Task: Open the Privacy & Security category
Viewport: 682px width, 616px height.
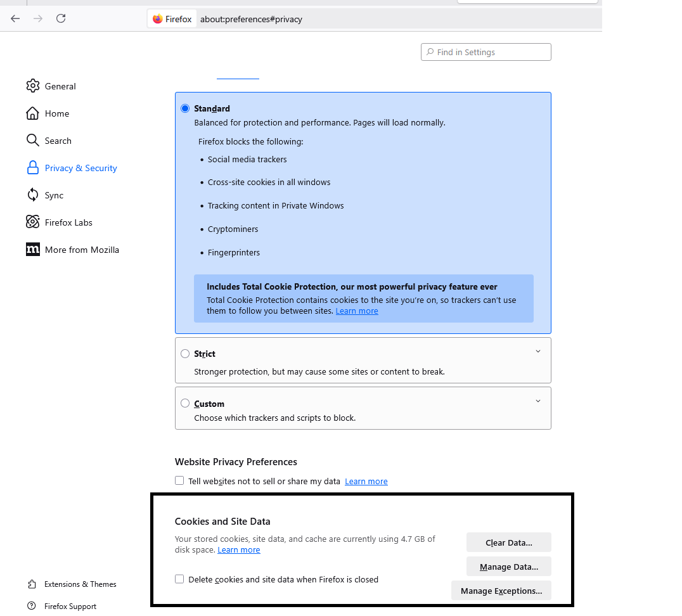Action: click(81, 169)
